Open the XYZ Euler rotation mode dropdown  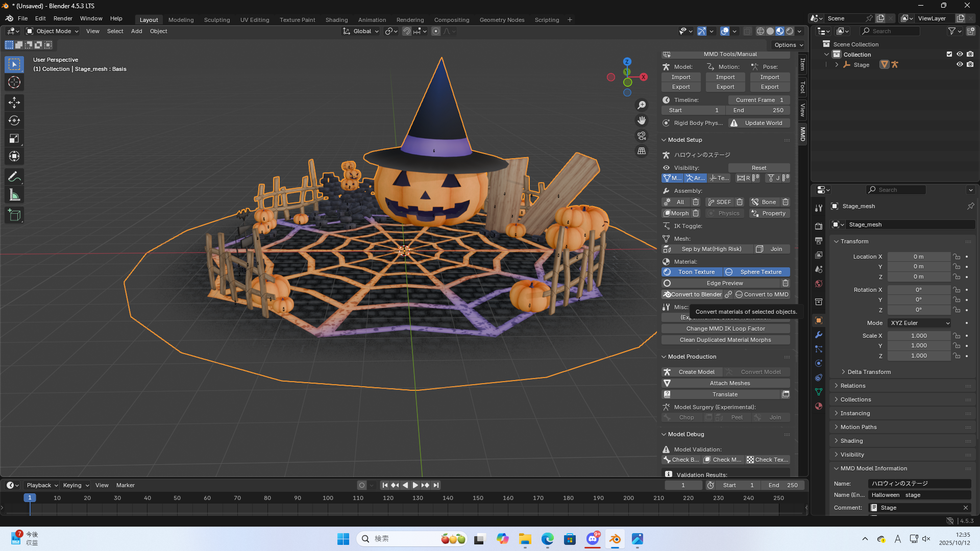pyautogui.click(x=919, y=323)
